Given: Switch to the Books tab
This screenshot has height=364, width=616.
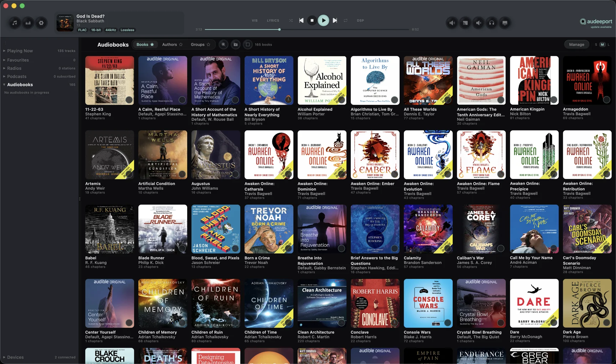Looking at the screenshot, I should (x=145, y=45).
